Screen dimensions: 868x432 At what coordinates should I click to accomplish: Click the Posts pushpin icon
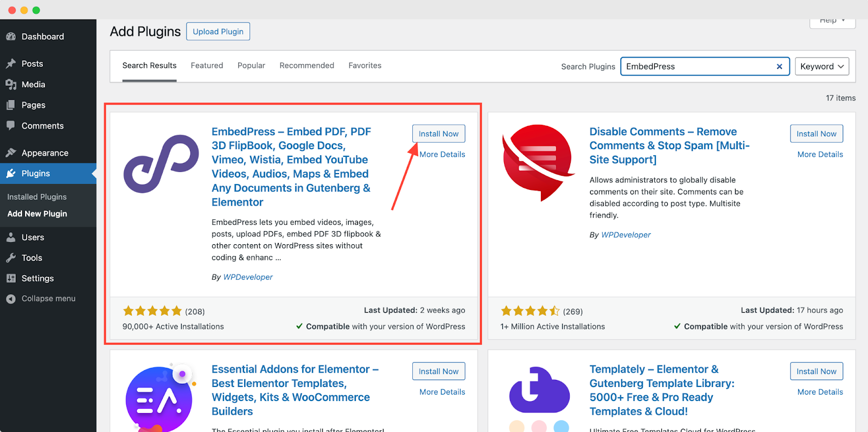(11, 63)
